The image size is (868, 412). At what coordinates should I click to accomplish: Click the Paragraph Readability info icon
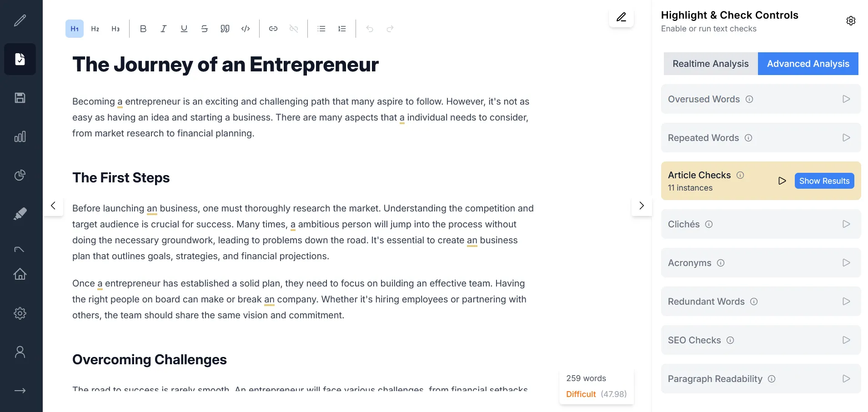click(772, 378)
